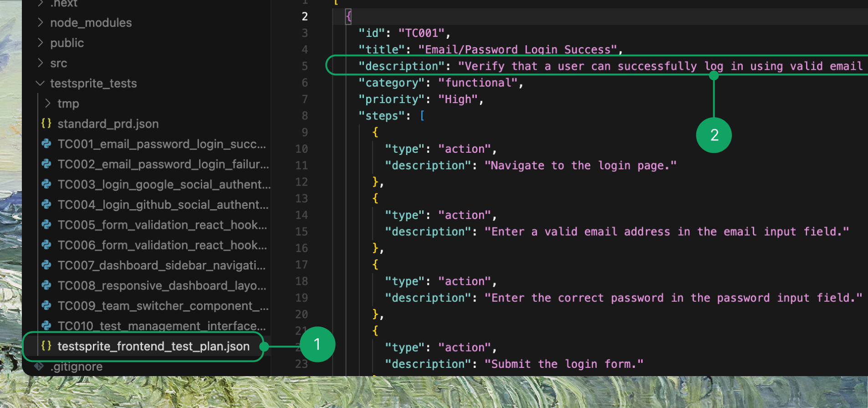Click "Verify that a user can successfully" description
868x408 pixels.
pos(577,66)
